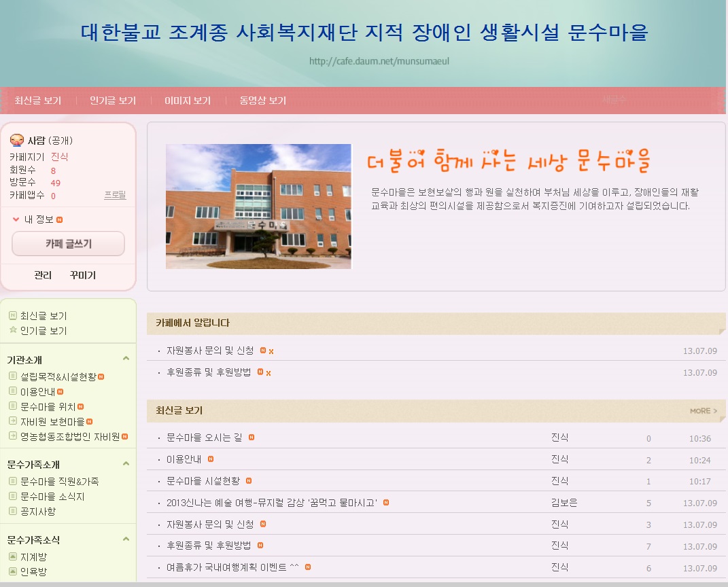Image resolution: width=728 pixels, height=587 pixels.
Task: Collapse the 문수가족소식 menu section
Action: click(x=126, y=539)
